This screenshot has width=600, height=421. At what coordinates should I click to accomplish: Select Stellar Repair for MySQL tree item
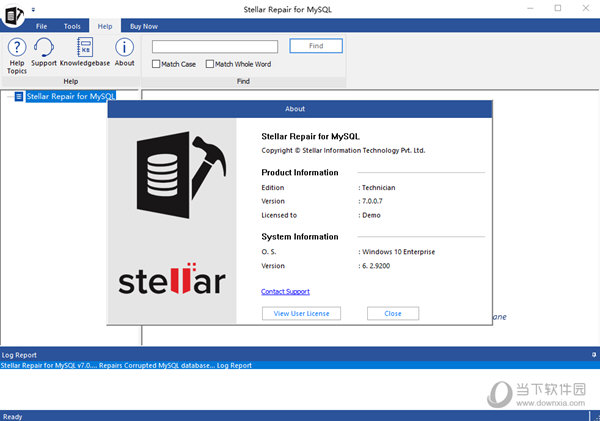click(x=71, y=96)
